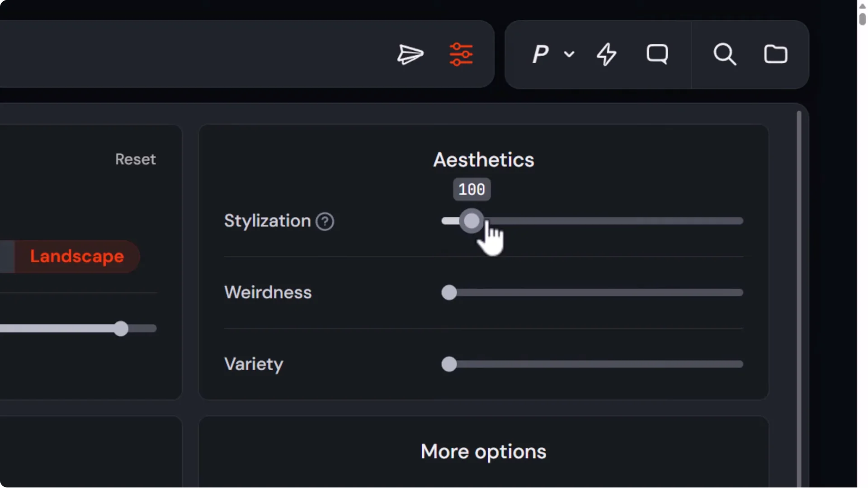Image resolution: width=868 pixels, height=488 pixels.
Task: Click the browser page scrollbar thumb
Action: (862, 18)
